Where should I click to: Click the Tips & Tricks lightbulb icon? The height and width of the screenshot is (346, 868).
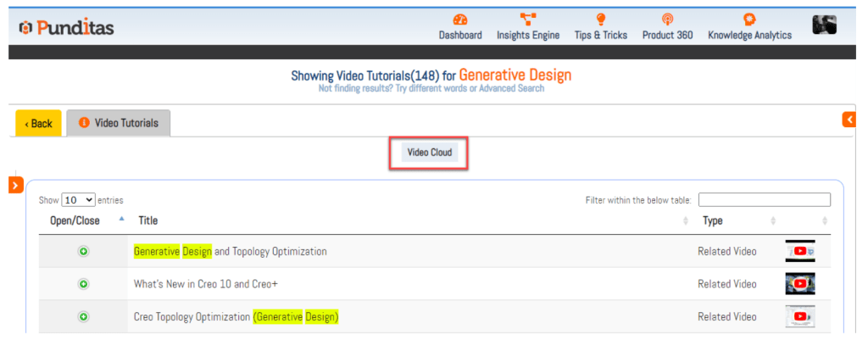tap(600, 20)
